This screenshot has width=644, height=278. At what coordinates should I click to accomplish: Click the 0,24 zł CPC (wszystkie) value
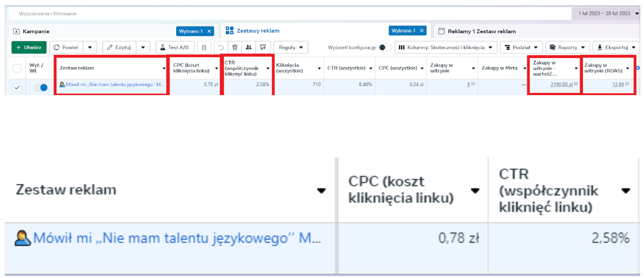pos(418,85)
